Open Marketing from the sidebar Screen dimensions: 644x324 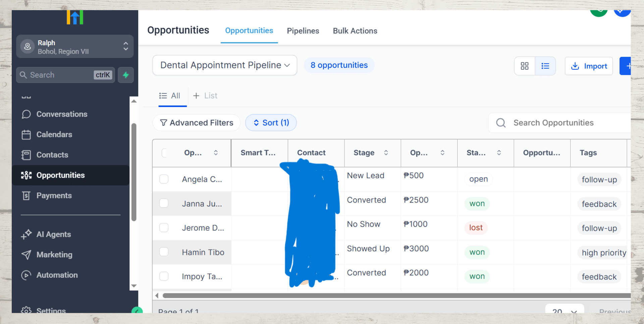(54, 255)
